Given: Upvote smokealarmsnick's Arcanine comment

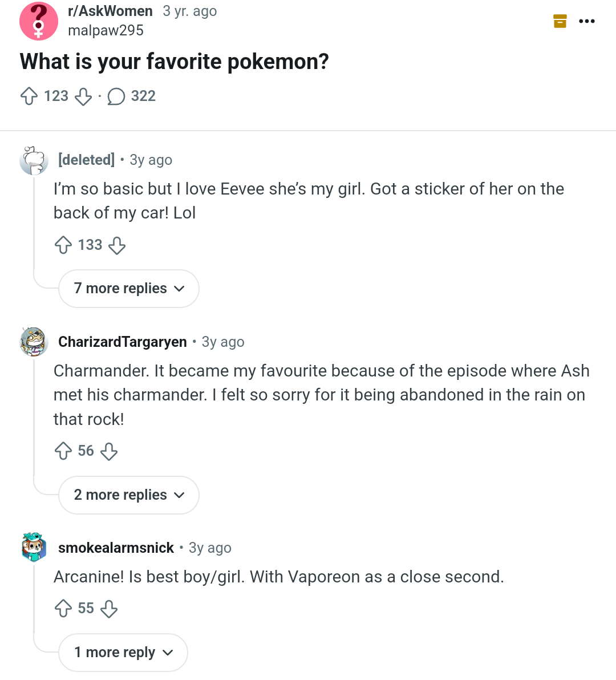Looking at the screenshot, I should (63, 609).
